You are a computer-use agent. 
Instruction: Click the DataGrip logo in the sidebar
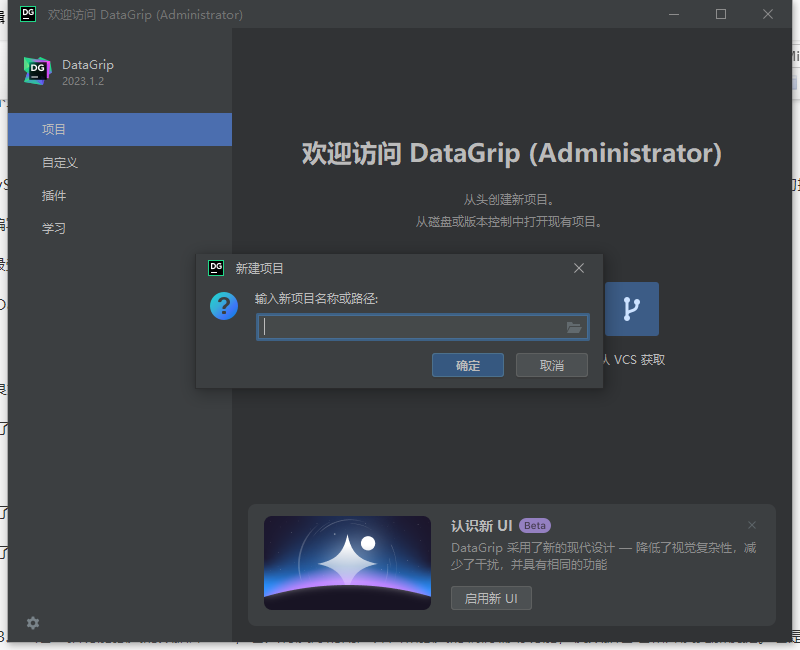[37, 71]
